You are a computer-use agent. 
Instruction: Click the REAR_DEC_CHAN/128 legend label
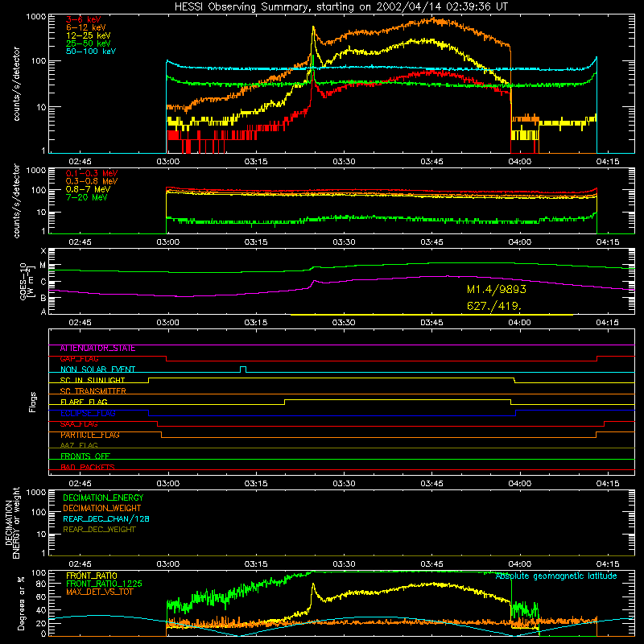click(x=106, y=518)
